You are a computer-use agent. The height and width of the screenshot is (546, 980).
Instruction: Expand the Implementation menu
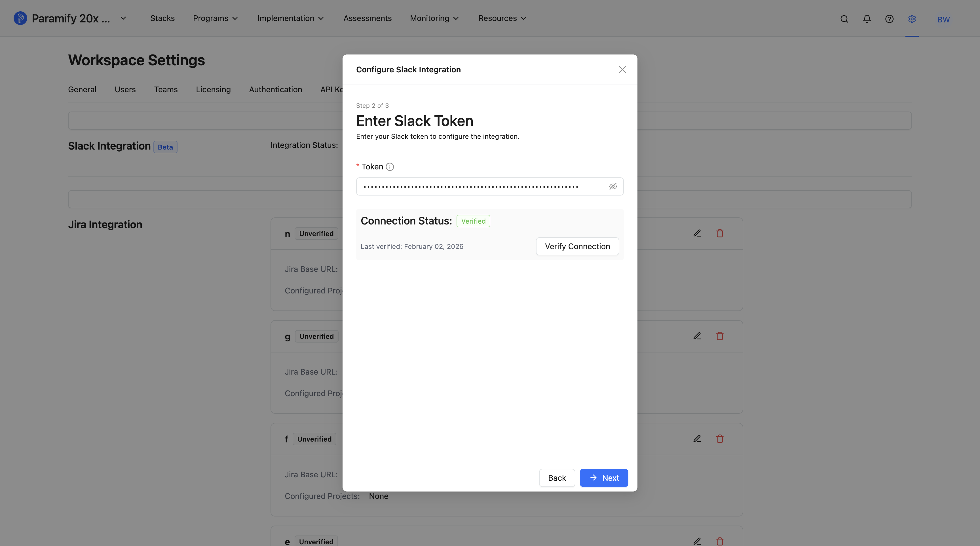[290, 18]
